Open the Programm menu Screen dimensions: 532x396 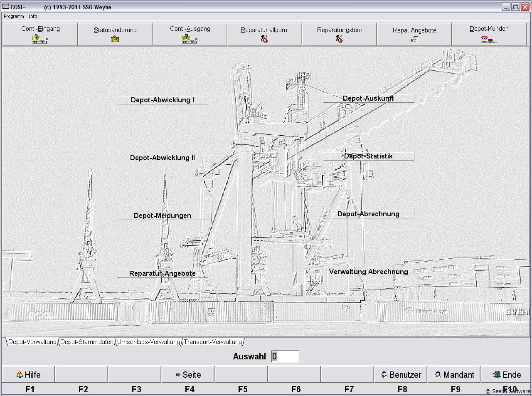[x=14, y=16]
